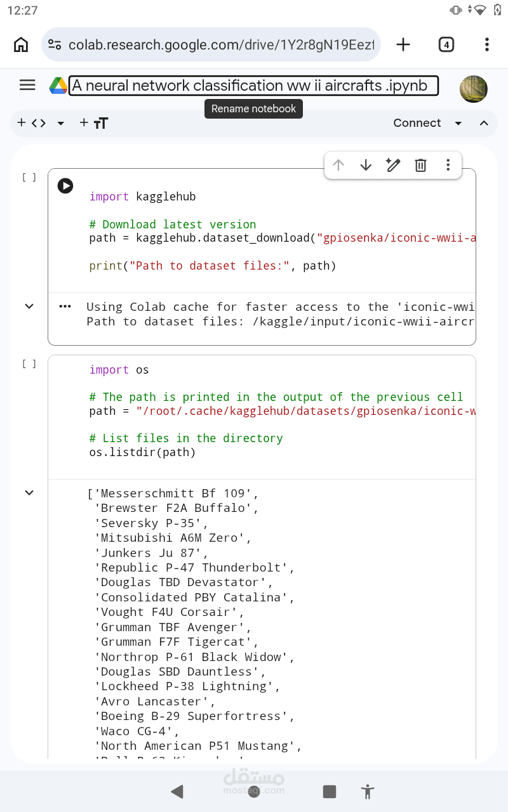Viewport: 508px width, 812px height.
Task: Tap the Android back navigation button
Action: tap(177, 791)
